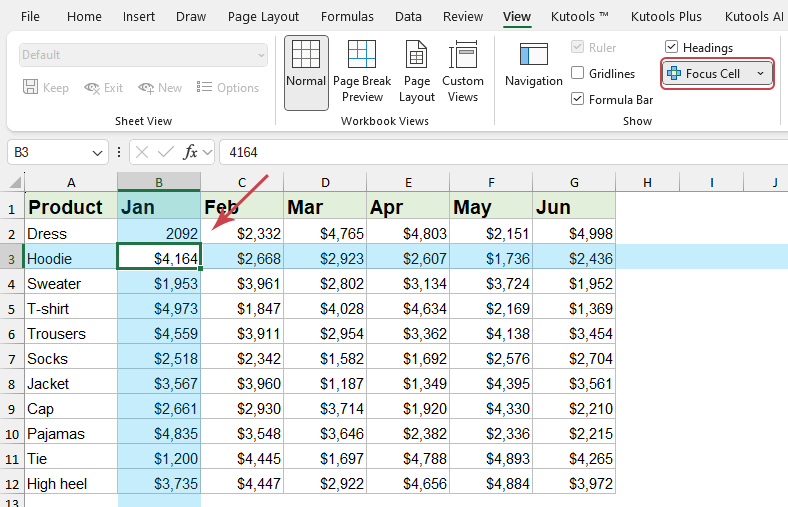Open Custom Views dialog
788x507 pixels.
point(463,55)
